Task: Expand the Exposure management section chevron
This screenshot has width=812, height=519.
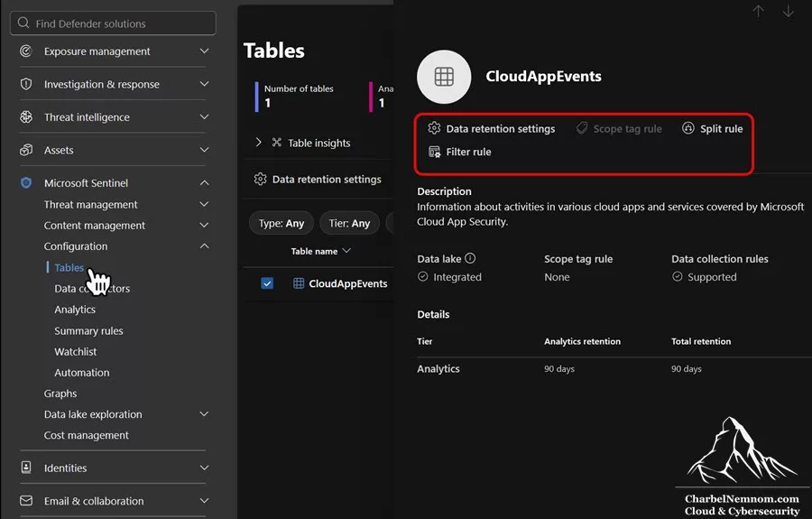Action: pos(205,51)
